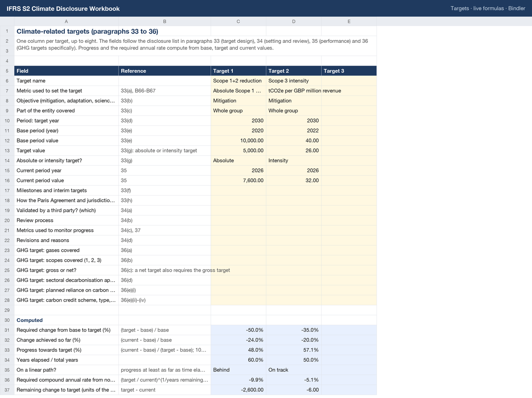Select the 'Scope 1+2 reduction' cell
Viewport: 532px width, 398px height.
[238, 81]
